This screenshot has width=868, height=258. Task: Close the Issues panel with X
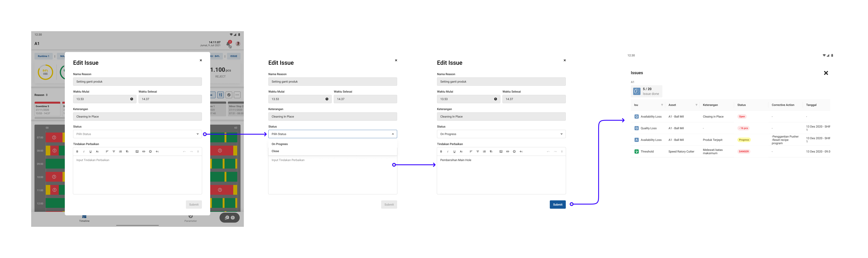[x=826, y=73]
